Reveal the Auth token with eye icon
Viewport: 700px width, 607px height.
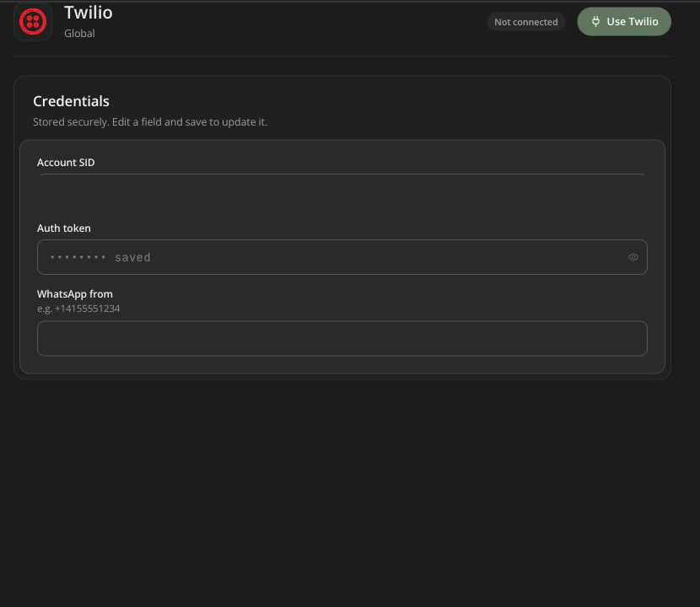[633, 257]
